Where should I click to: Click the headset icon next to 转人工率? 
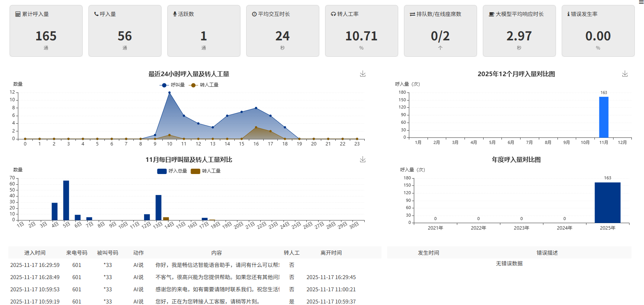pos(333,14)
